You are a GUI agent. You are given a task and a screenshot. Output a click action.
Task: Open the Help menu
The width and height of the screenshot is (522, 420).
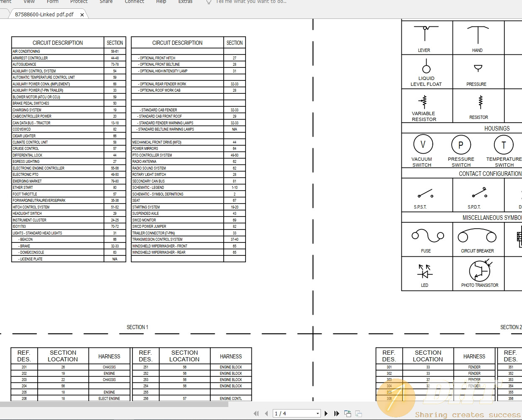pos(161,2)
